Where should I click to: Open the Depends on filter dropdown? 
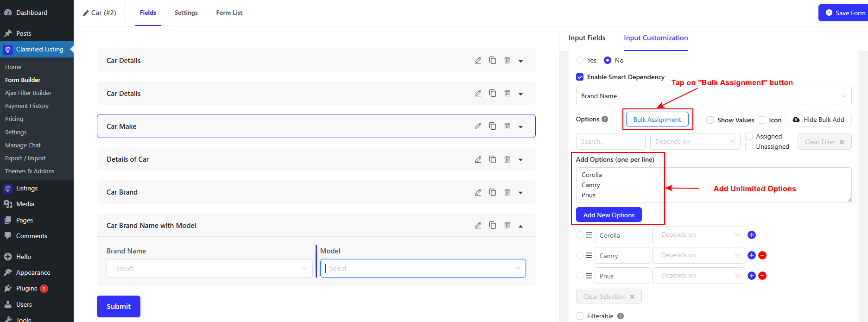[695, 141]
